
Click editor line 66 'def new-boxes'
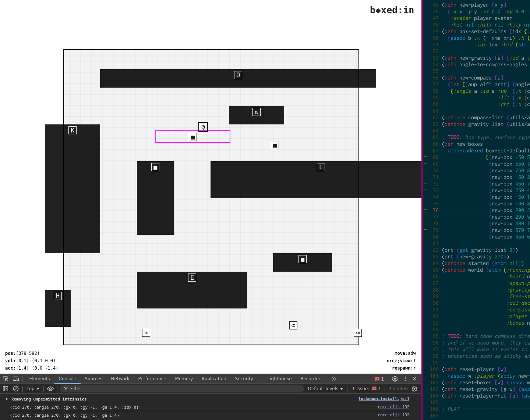pyautogui.click(x=462, y=144)
